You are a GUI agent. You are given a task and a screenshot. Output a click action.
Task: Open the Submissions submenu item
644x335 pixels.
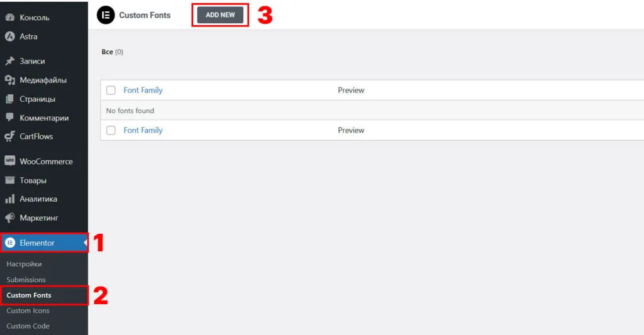click(26, 280)
